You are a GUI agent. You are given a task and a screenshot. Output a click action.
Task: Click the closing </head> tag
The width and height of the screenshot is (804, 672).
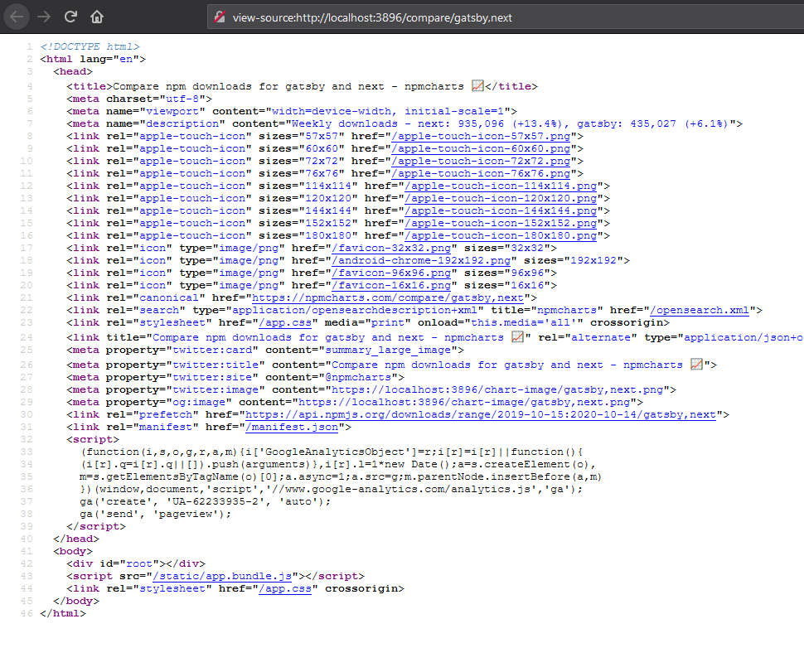coord(76,539)
